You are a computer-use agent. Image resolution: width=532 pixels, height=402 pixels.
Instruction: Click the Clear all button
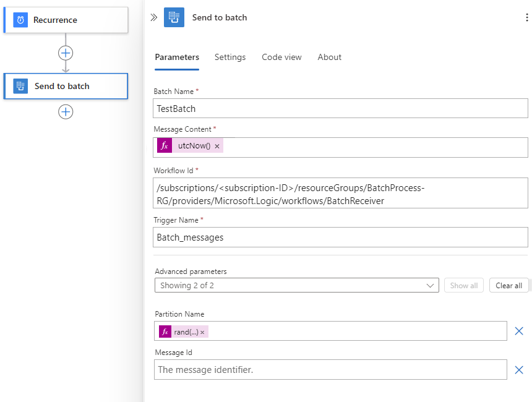pos(508,285)
